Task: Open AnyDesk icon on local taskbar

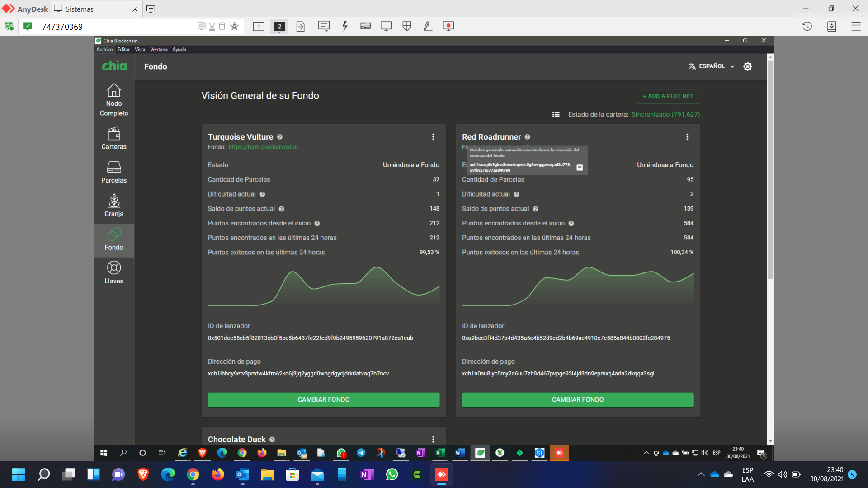Action: click(442, 474)
